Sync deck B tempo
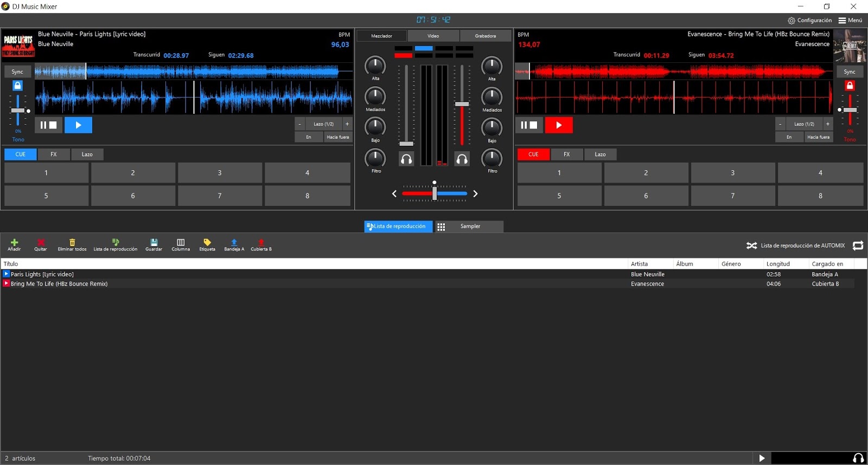 point(850,72)
